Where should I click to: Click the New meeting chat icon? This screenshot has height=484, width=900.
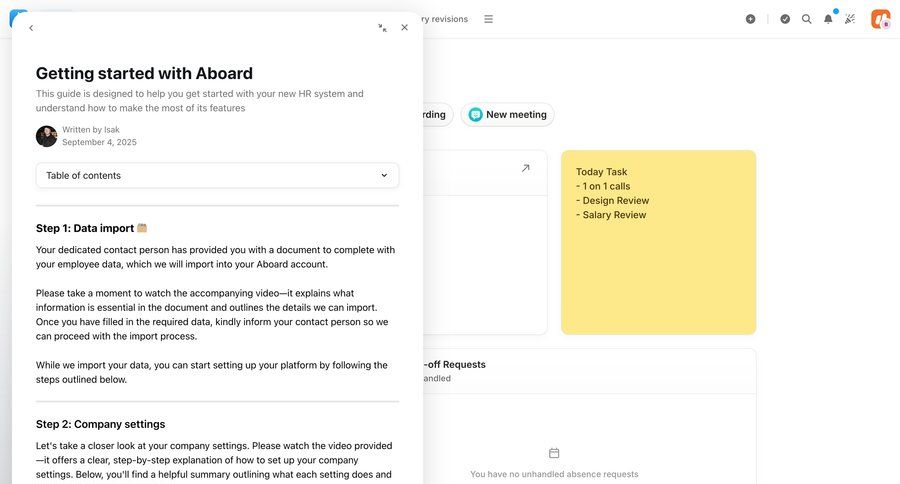pos(476,115)
